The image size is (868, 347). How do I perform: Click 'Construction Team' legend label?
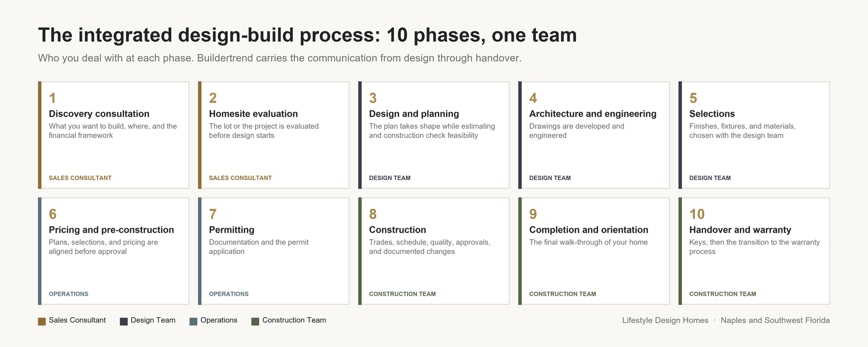pyautogui.click(x=294, y=320)
